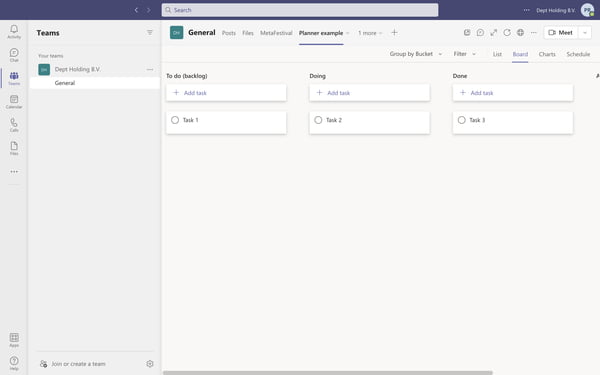Open the Apps store icon
Image resolution: width=600 pixels, height=375 pixels.
coord(14,339)
